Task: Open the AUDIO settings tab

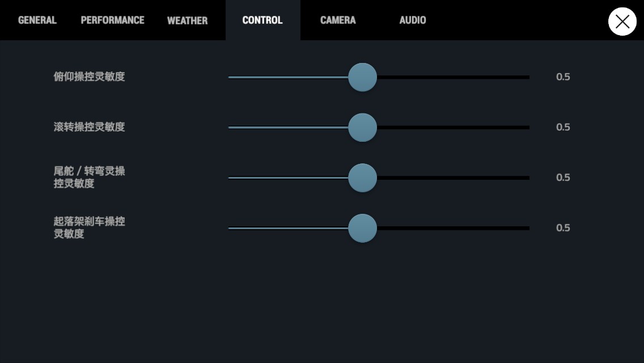Action: pyautogui.click(x=413, y=20)
